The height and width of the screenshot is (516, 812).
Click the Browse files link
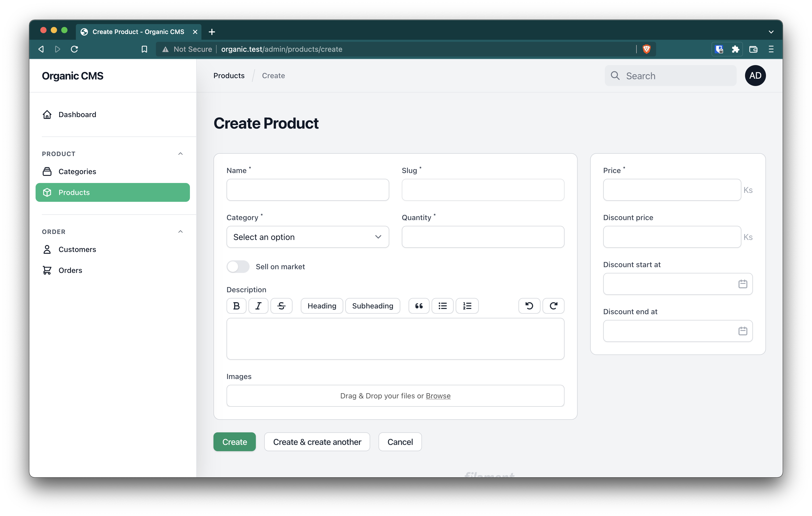438,396
